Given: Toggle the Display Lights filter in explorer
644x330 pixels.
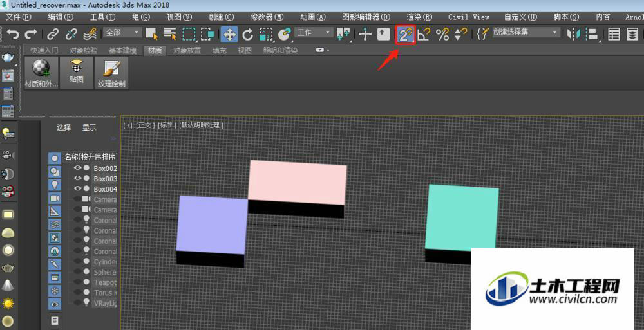Looking at the screenshot, I should point(55,185).
